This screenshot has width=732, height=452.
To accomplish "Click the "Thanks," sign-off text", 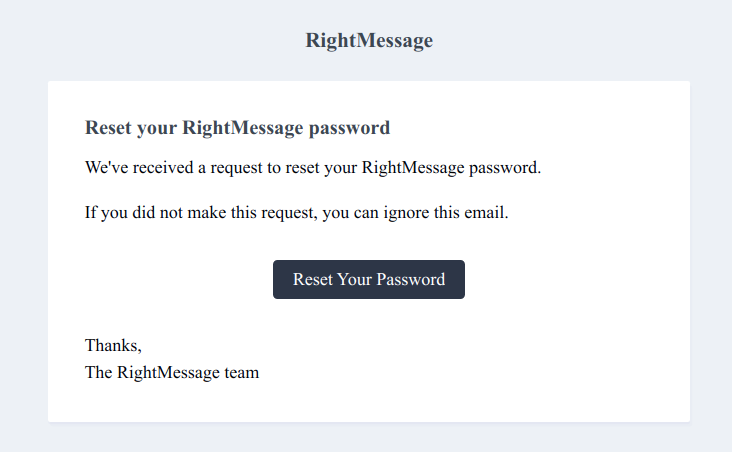I will coord(113,346).
